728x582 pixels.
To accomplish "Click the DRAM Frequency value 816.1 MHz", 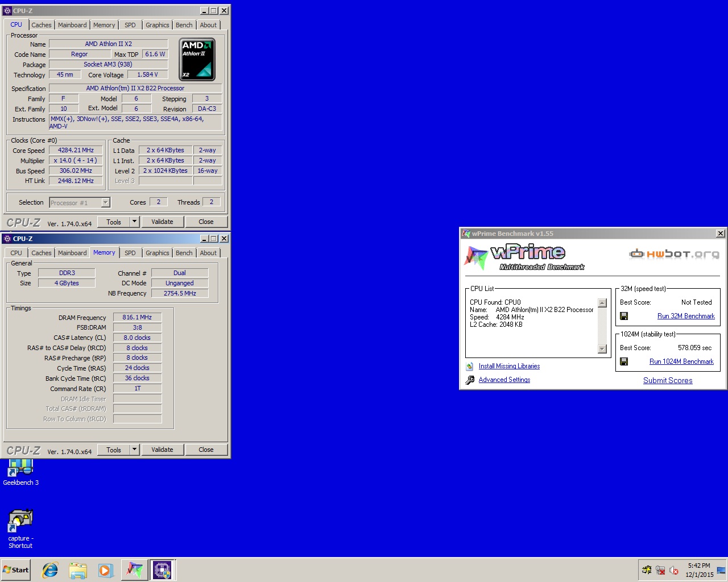I will pyautogui.click(x=137, y=317).
